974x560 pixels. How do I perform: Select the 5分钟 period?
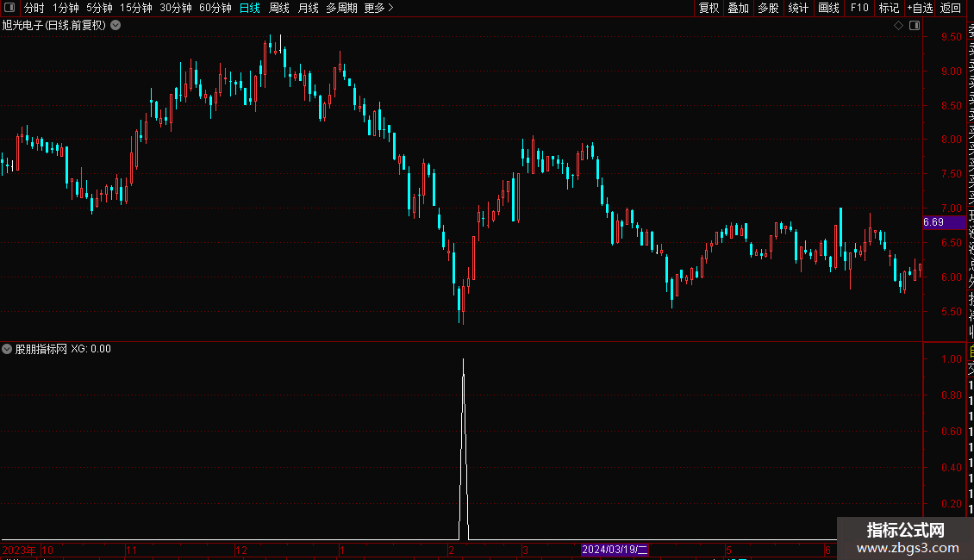[x=99, y=8]
